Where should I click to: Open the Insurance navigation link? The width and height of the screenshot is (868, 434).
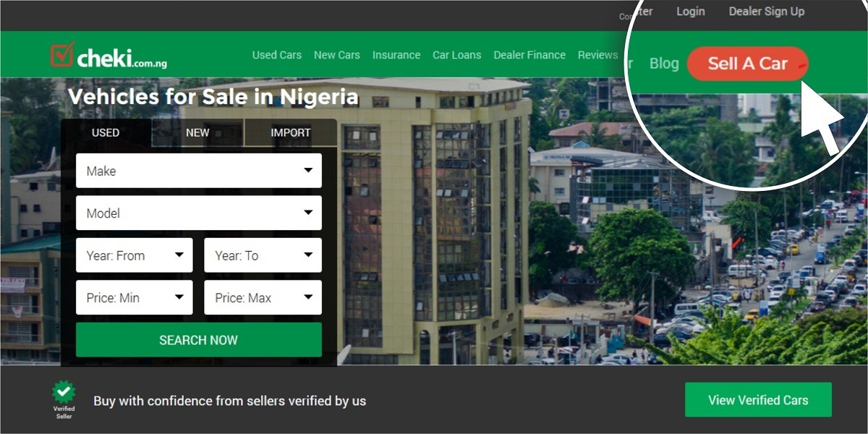(x=396, y=55)
